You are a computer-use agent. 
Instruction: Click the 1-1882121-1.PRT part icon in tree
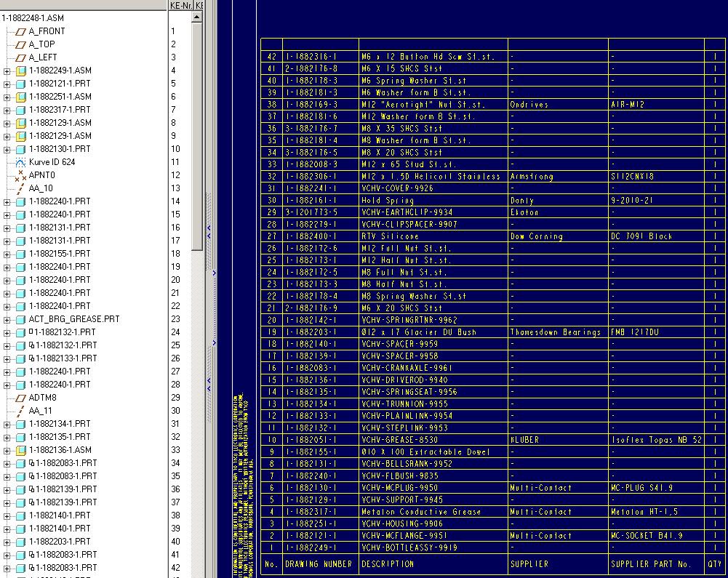pyautogui.click(x=21, y=84)
